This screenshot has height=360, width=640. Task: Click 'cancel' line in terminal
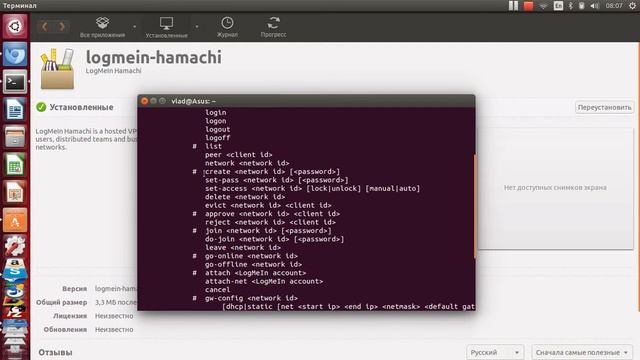point(218,290)
